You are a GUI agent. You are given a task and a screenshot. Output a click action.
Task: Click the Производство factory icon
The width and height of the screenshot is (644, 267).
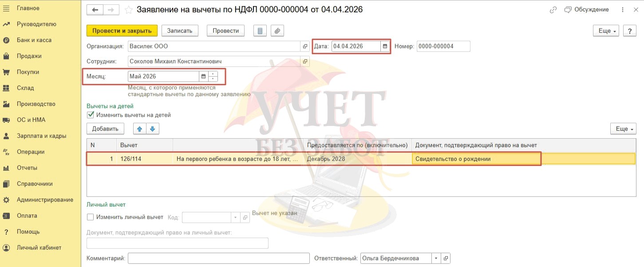tap(6, 104)
